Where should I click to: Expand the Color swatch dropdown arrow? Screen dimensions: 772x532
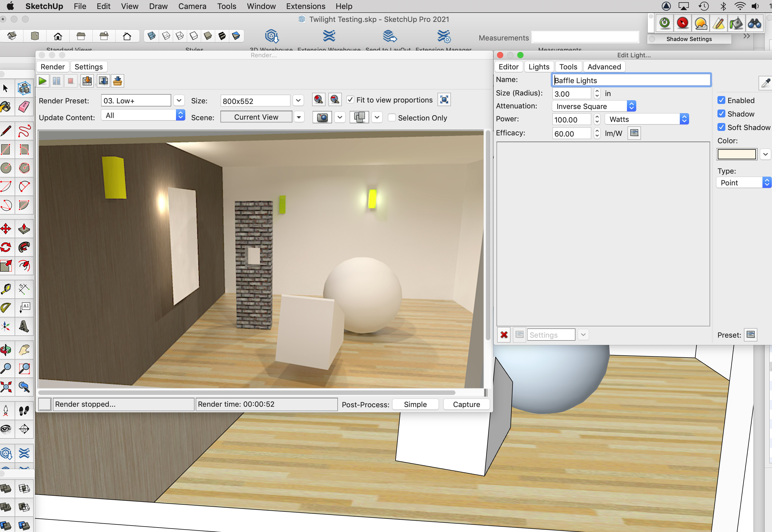click(x=766, y=154)
